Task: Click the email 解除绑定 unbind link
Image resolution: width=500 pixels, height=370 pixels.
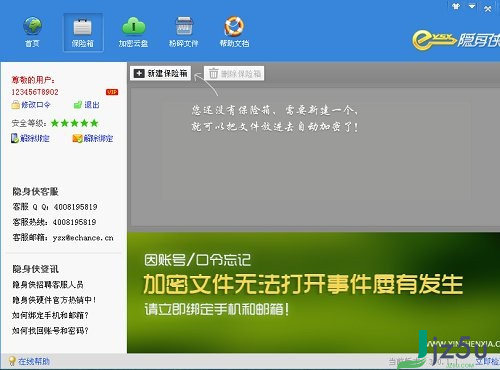Action: [93, 138]
